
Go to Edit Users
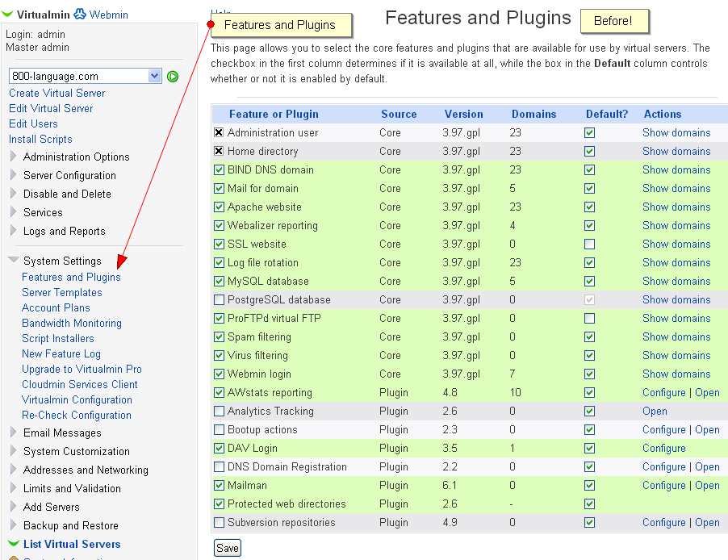point(33,123)
